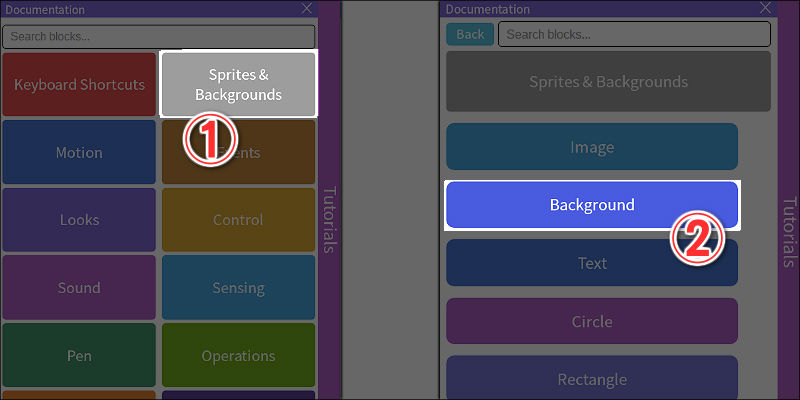
Task: Switch to Tutorials tab in left panel
Action: [x=330, y=219]
